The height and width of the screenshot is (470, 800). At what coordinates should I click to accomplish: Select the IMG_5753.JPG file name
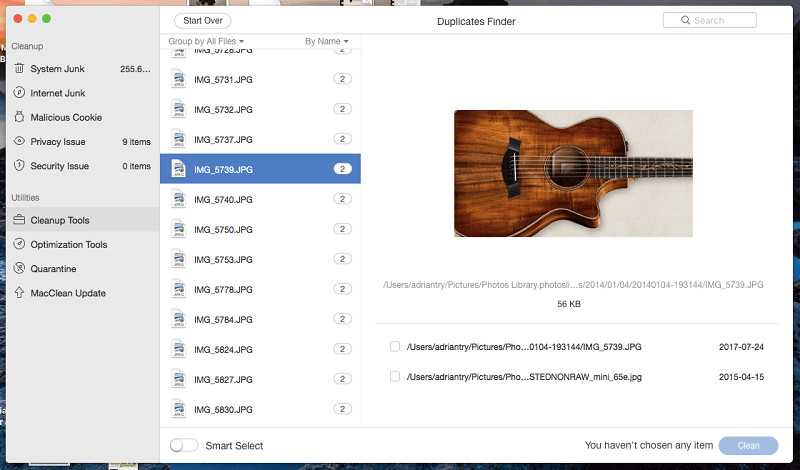coord(223,260)
